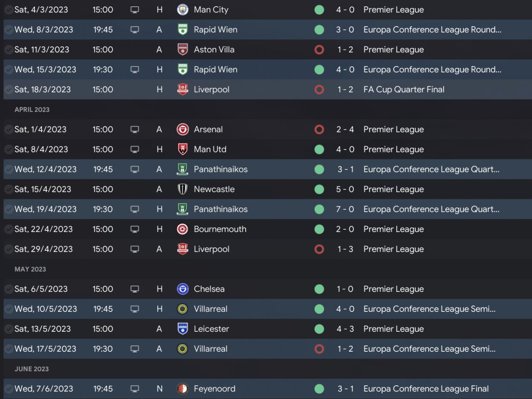
Task: Click the red loss indicator for Aston Villa match
Action: (319, 49)
